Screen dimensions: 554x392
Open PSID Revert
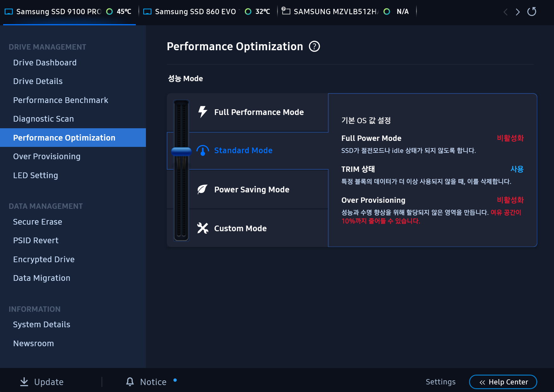[x=73, y=240]
